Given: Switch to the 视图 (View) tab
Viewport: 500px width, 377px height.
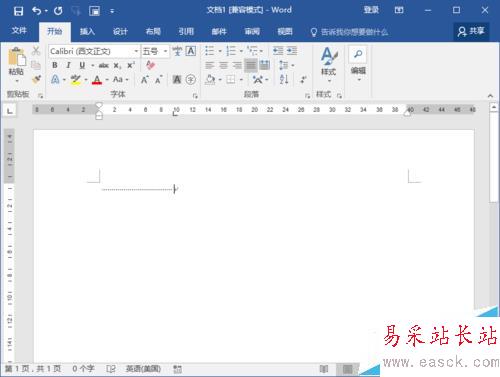Looking at the screenshot, I should click(285, 32).
